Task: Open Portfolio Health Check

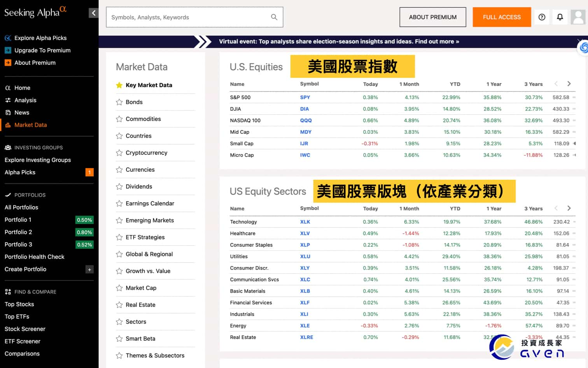Action: click(35, 257)
